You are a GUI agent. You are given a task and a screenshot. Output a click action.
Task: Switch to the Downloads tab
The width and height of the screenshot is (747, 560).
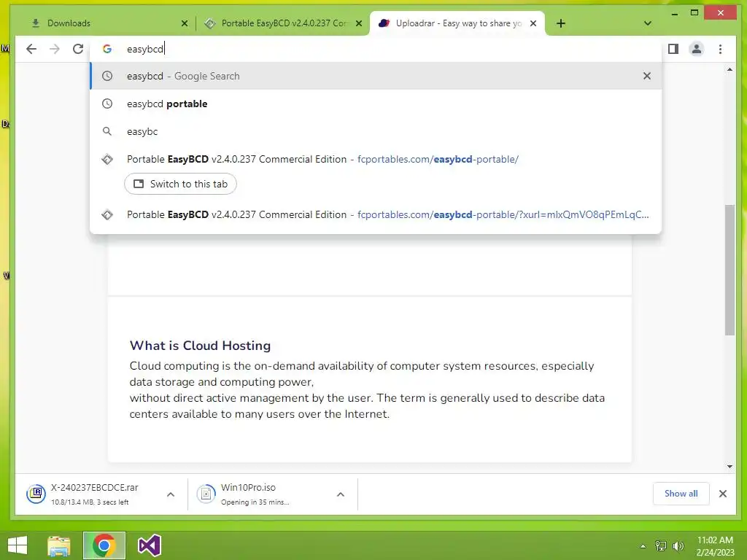click(106, 23)
